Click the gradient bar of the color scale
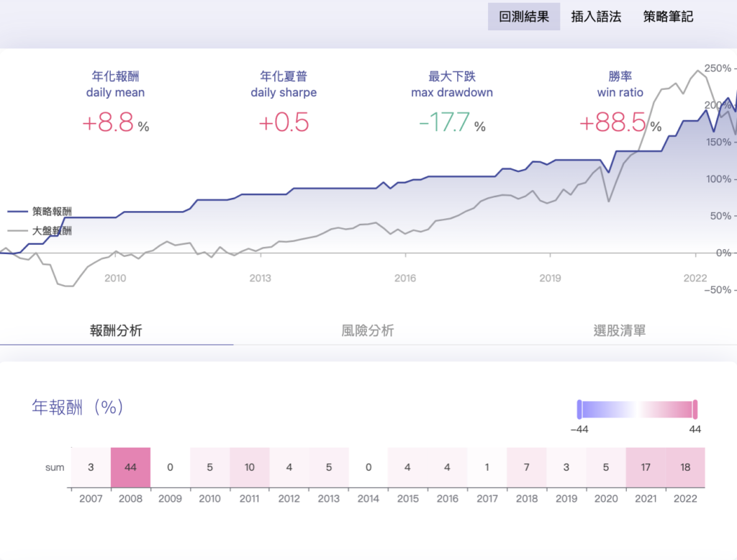Image resolution: width=737 pixels, height=560 pixels. click(638, 410)
